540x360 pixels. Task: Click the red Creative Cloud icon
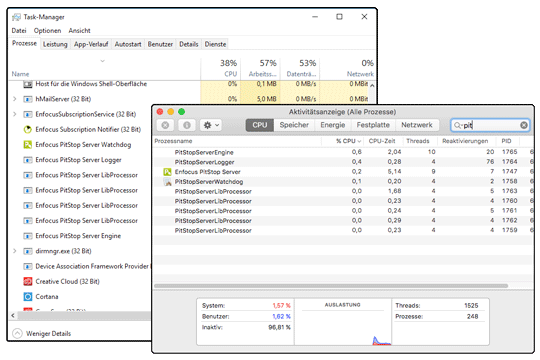tap(28, 281)
